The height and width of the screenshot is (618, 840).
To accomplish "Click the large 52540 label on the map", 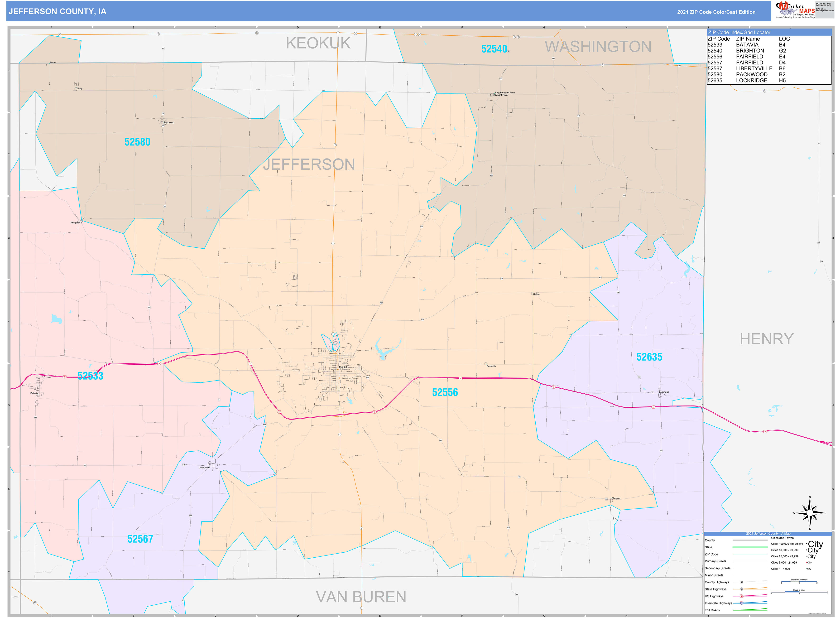I will click(494, 49).
